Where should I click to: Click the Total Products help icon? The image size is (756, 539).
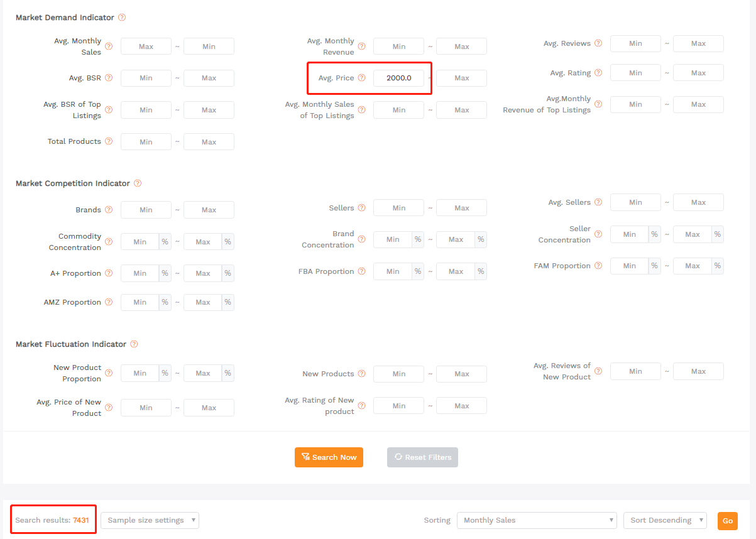[x=109, y=141]
